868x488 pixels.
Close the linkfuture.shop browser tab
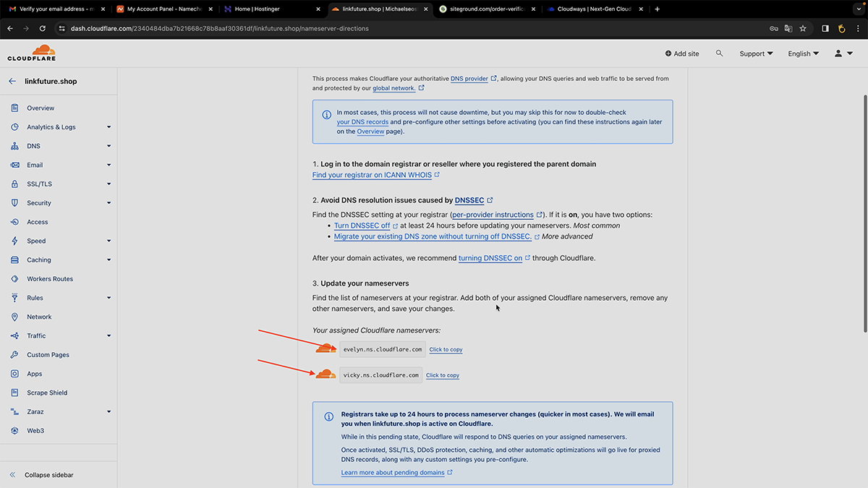pyautogui.click(x=425, y=9)
